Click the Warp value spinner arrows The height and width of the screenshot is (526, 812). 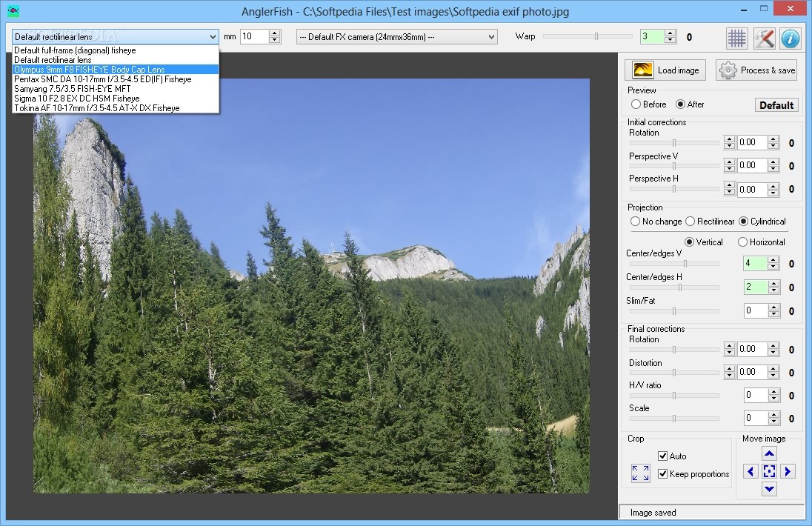(x=670, y=36)
